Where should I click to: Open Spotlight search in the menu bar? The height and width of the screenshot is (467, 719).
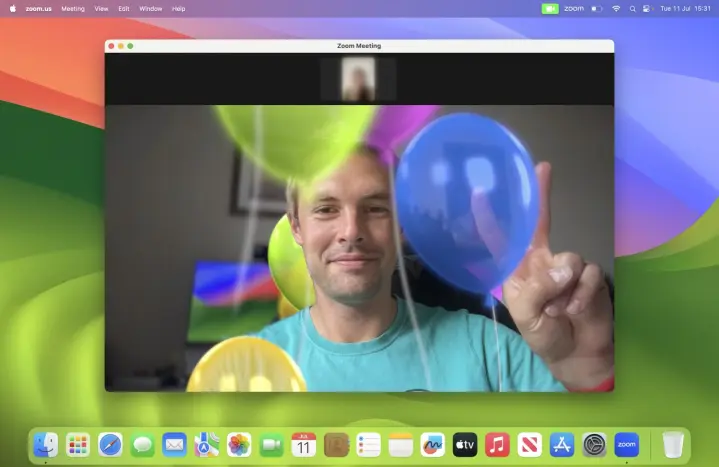[632, 9]
